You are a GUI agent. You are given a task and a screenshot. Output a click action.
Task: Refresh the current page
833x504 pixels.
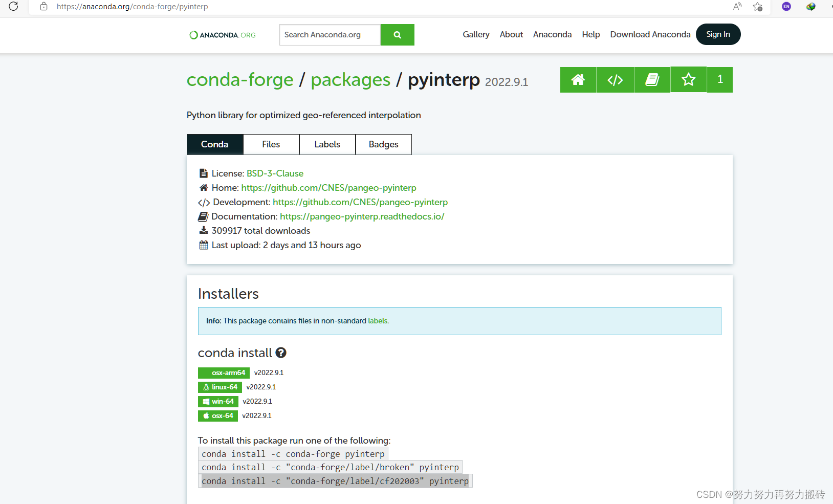click(14, 7)
